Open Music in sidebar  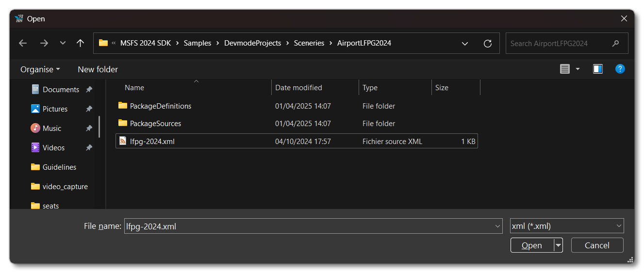pos(52,128)
